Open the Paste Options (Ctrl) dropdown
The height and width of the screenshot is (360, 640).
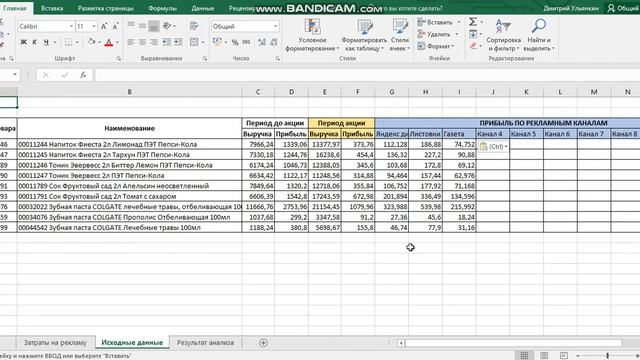493,147
